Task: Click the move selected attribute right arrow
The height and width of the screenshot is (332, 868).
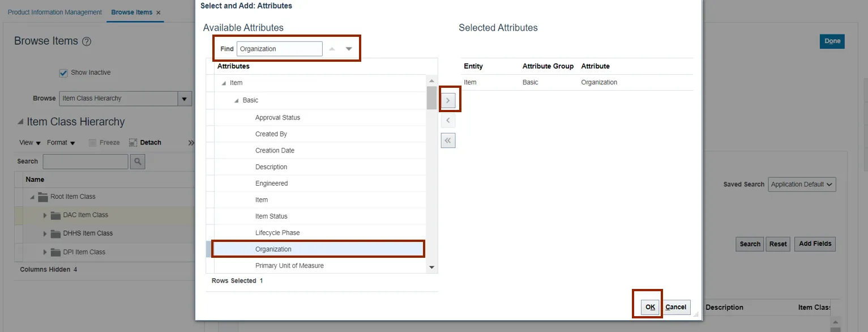Action: [448, 101]
